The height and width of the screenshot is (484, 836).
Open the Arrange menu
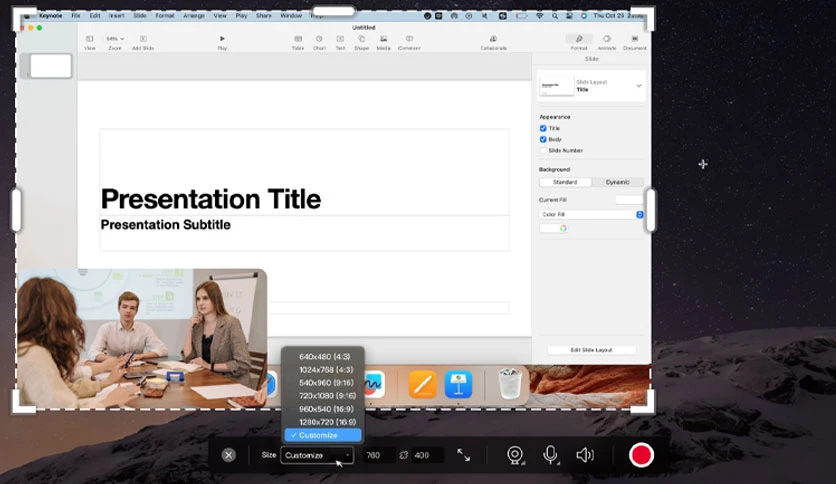click(x=194, y=15)
